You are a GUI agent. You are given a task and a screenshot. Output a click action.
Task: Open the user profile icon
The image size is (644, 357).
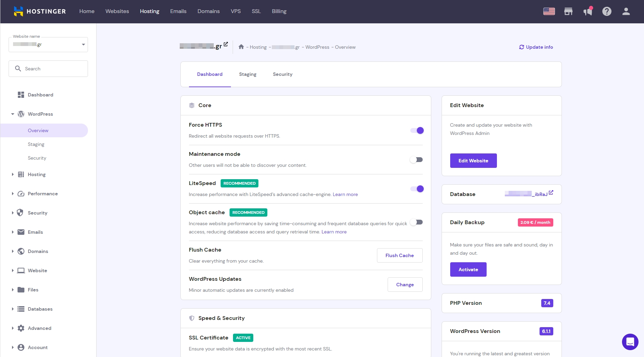[626, 11]
